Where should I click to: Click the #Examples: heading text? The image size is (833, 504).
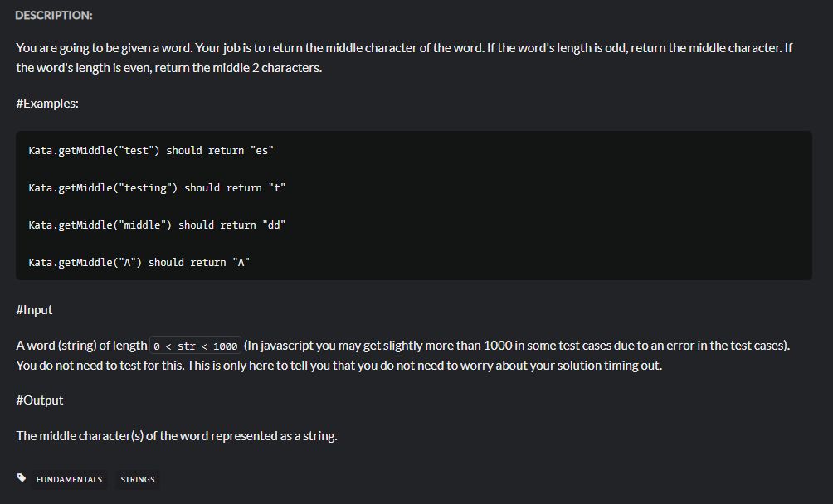click(47, 104)
